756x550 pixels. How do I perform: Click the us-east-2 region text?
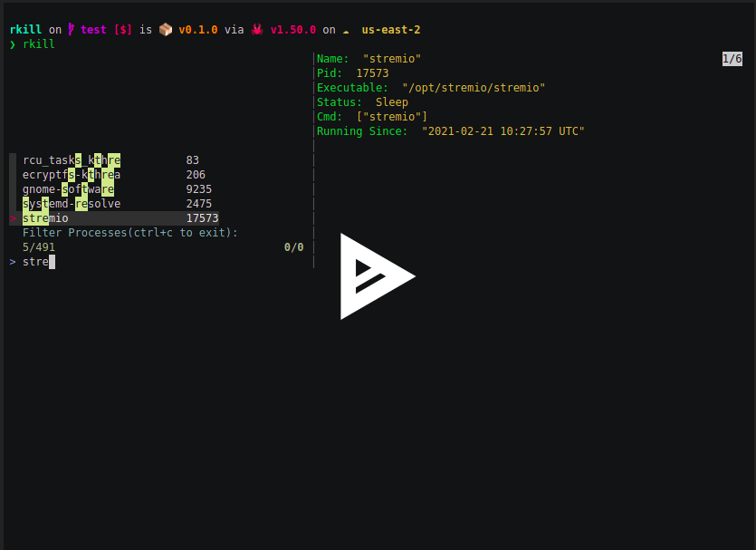[391, 30]
